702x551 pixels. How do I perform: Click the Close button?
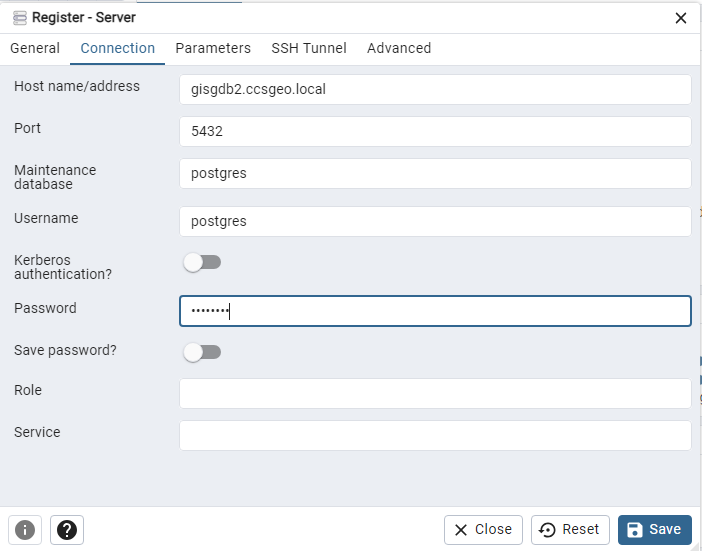pos(483,530)
